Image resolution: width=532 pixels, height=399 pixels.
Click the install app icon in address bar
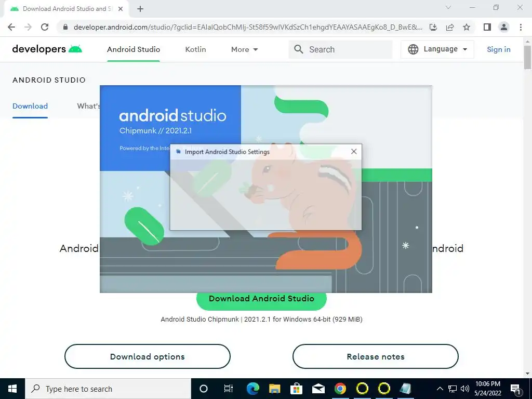pyautogui.click(x=433, y=27)
